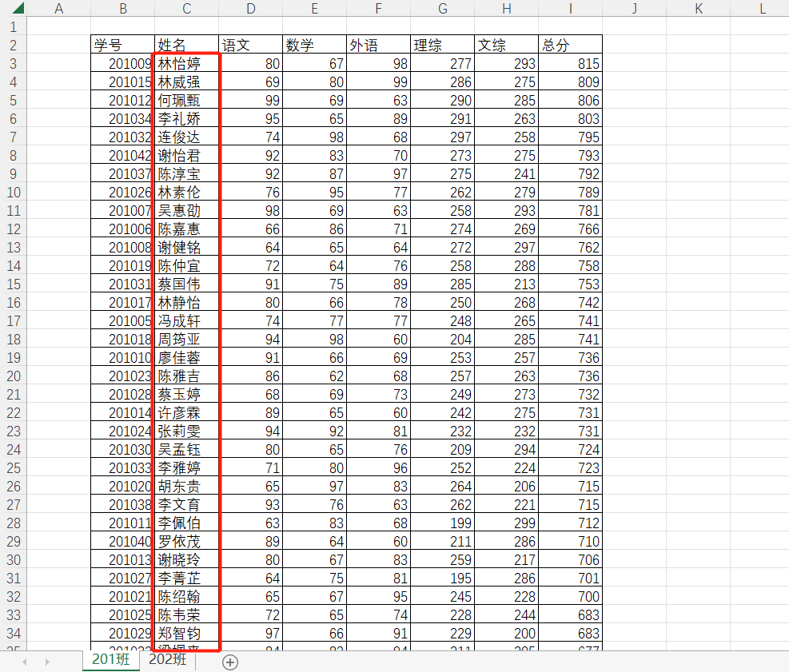Add a new sheet with plus icon
789x672 pixels.
click(230, 662)
